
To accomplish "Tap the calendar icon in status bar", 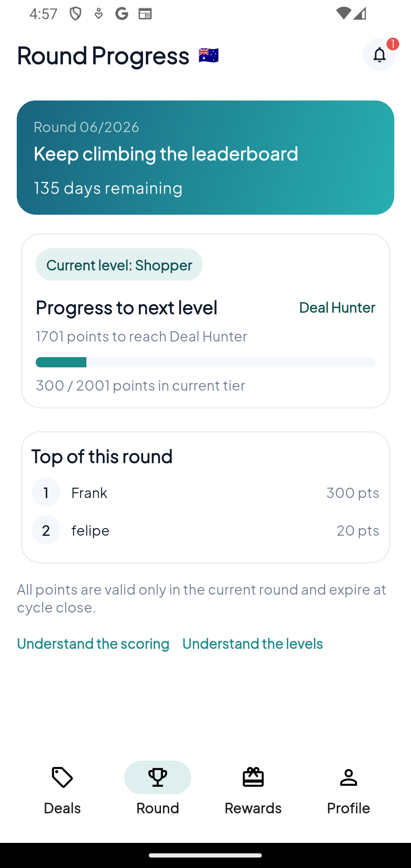I will [x=145, y=14].
